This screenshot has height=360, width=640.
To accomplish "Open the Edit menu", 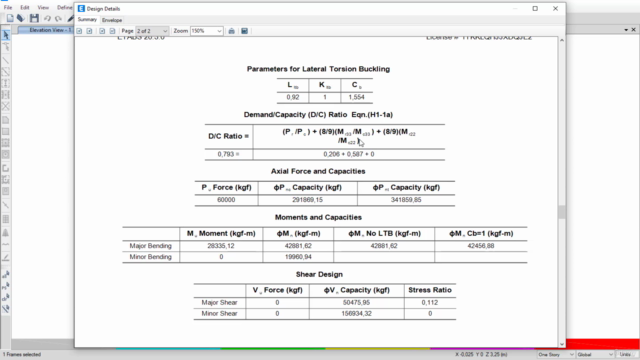I will [x=25, y=7].
